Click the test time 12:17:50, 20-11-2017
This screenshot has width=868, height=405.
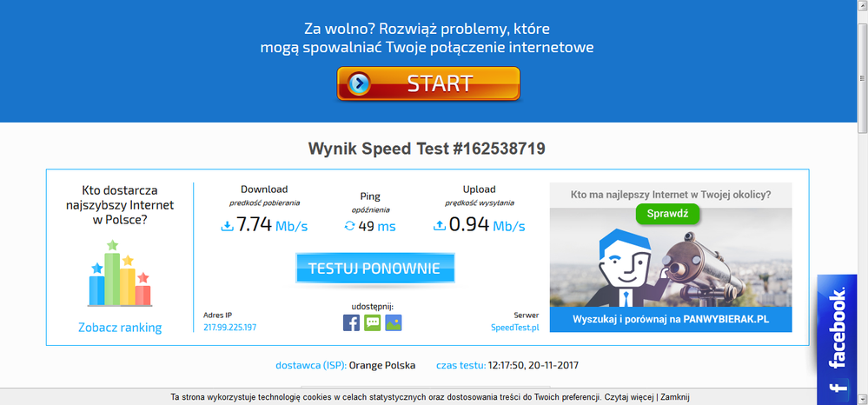click(533, 366)
